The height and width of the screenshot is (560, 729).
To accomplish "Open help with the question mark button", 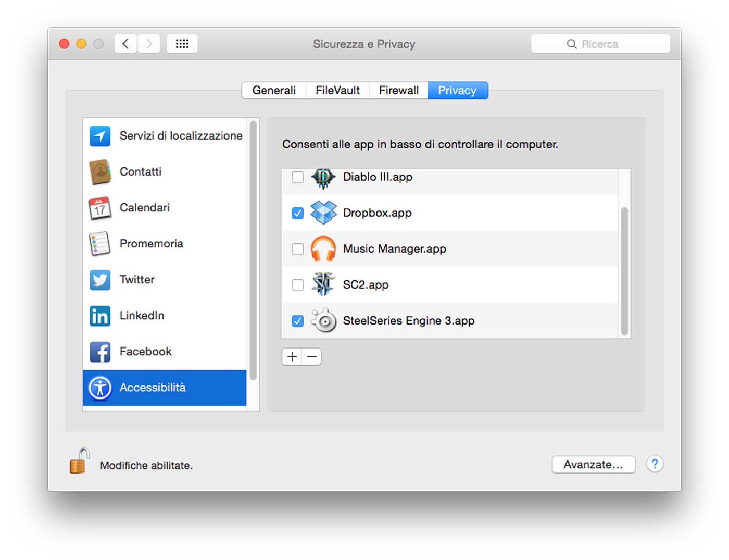I will pos(655,464).
